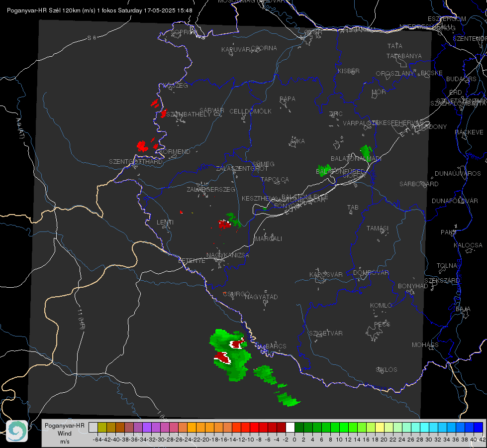Click the KAPUVÁR city label
This screenshot has height=448, width=487.
236,50
